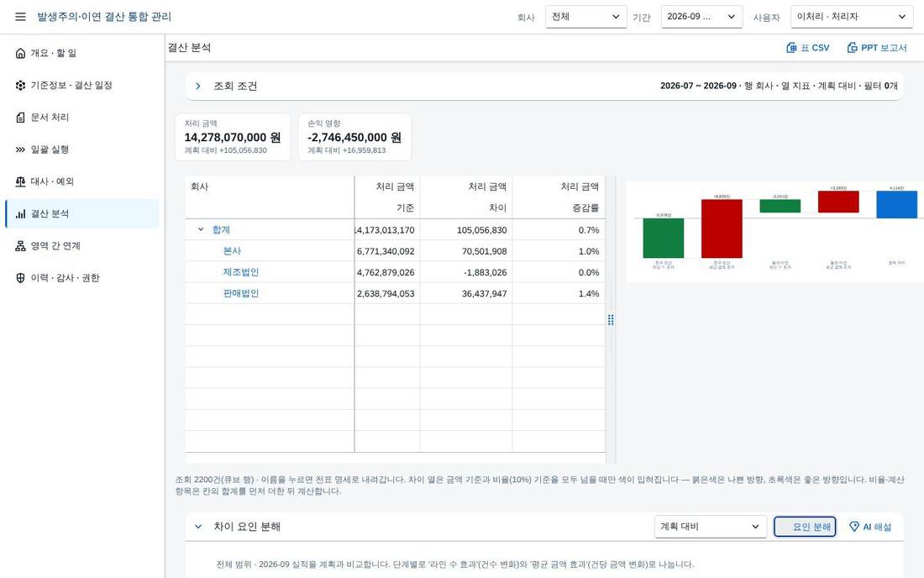924x578 pixels.
Task: Click the AI 해설 diamond icon
Action: tap(854, 527)
